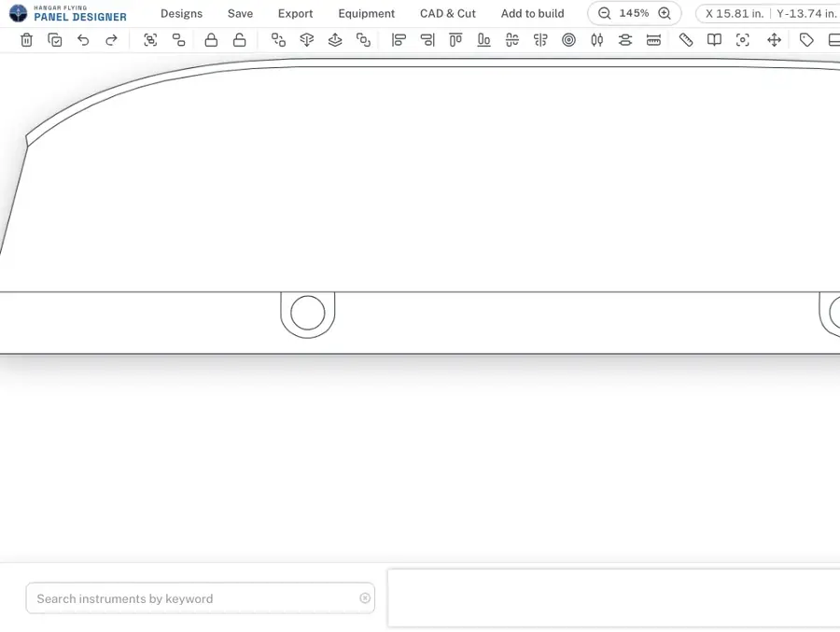Redo the last undone action

(111, 40)
